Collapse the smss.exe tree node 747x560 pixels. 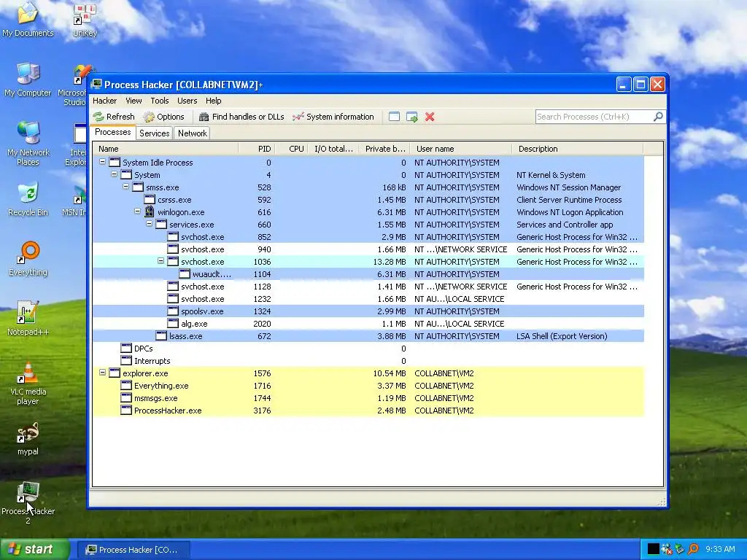click(125, 187)
